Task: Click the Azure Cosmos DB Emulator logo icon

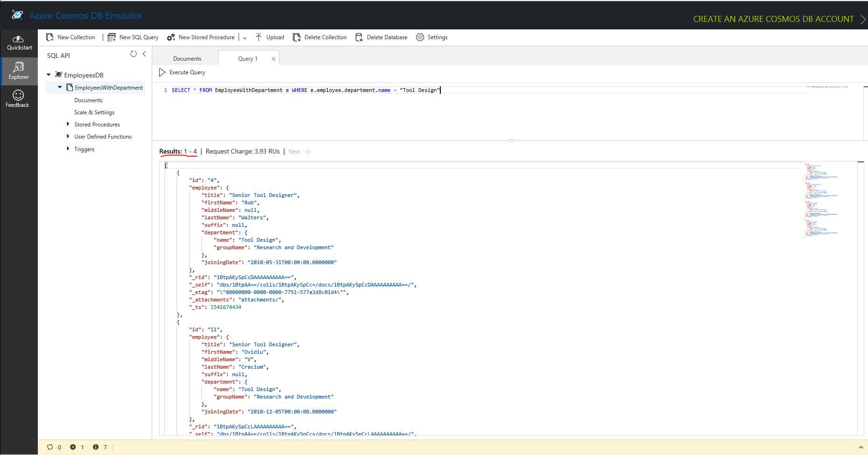Action: (x=17, y=15)
